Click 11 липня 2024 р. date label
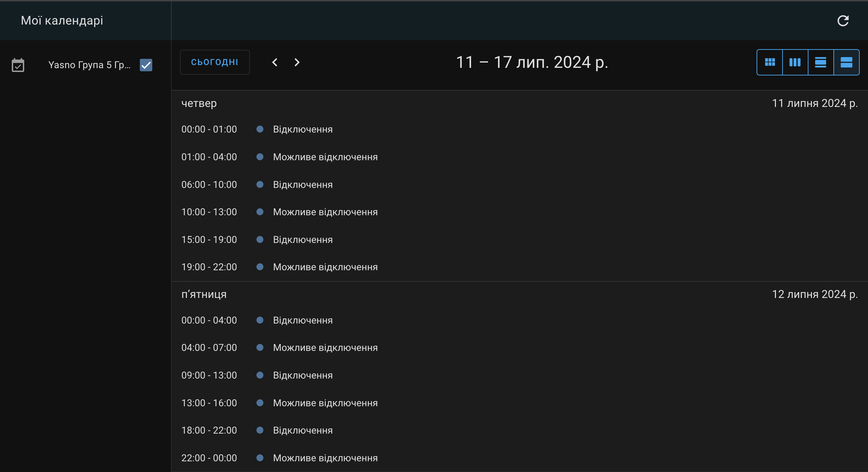The image size is (868, 472). [x=815, y=103]
